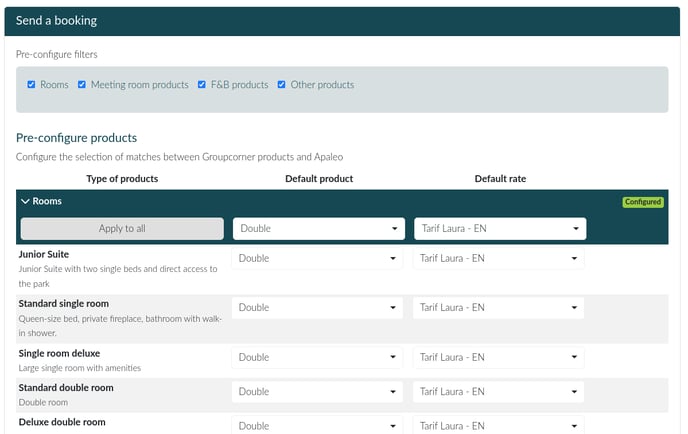Untick the Other products checkbox
The image size is (688, 434).
[281, 84]
